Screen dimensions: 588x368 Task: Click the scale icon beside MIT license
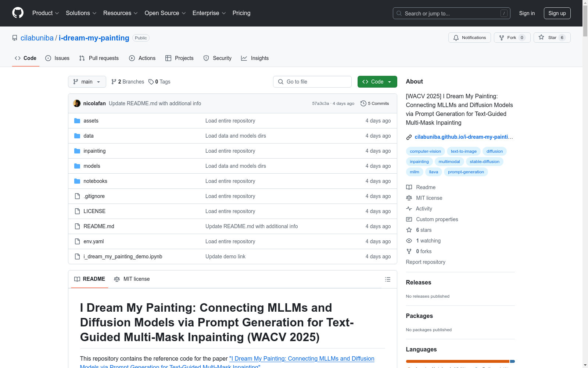pyautogui.click(x=409, y=198)
